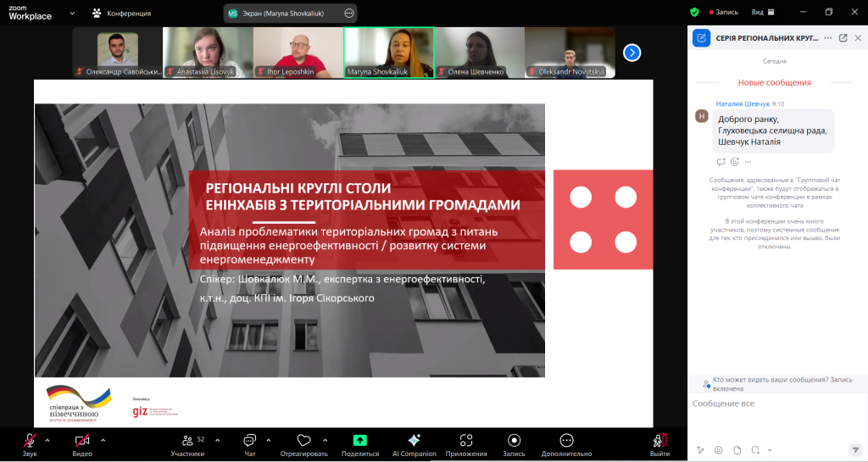Open Приложения apps from the toolbar
868x462 pixels.
pos(466,444)
